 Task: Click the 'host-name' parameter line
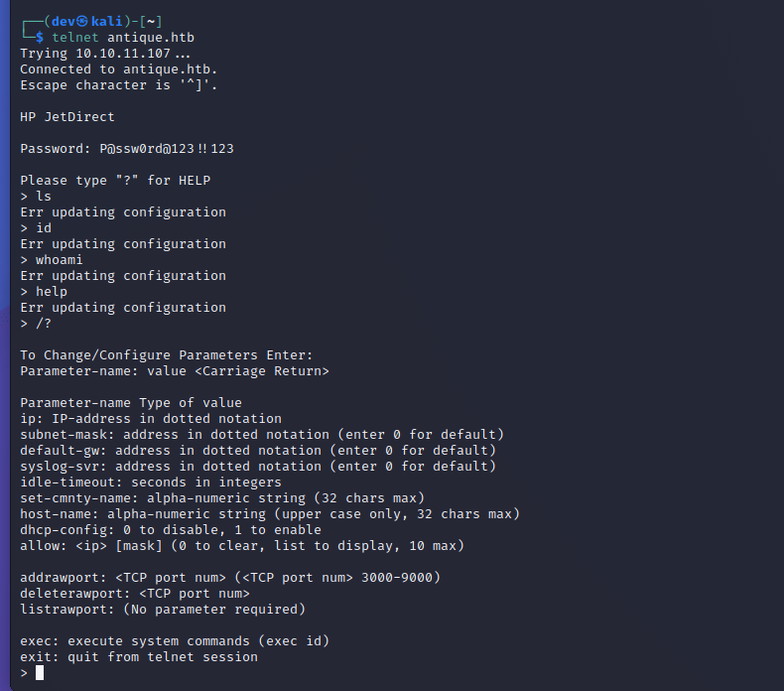pyautogui.click(x=270, y=514)
